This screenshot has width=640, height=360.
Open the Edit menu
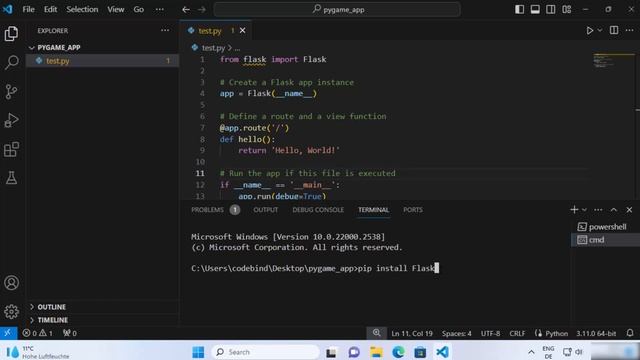(50, 9)
